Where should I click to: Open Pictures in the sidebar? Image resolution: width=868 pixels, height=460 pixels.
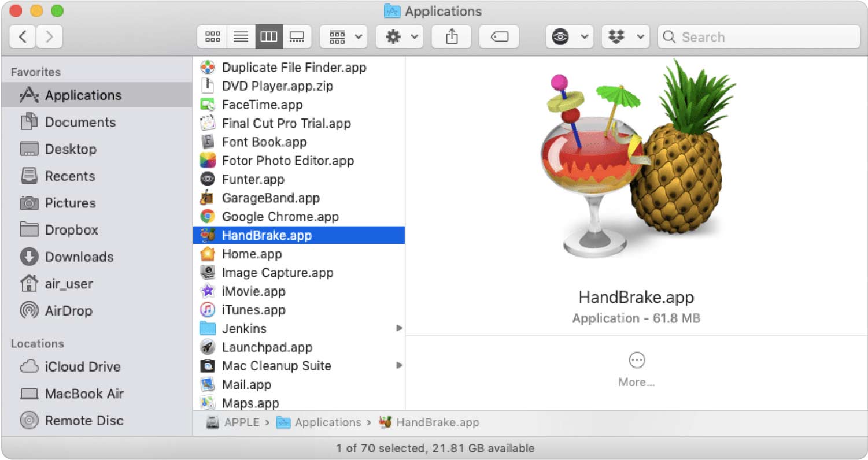click(97, 203)
